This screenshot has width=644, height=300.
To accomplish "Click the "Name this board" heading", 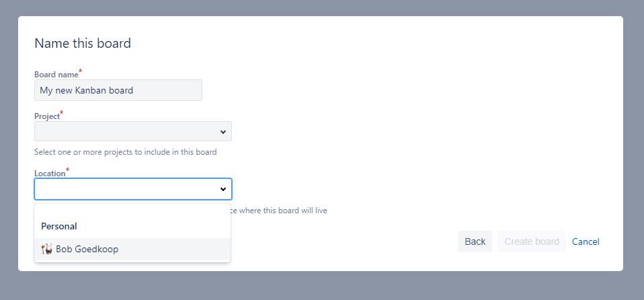I will point(83,43).
